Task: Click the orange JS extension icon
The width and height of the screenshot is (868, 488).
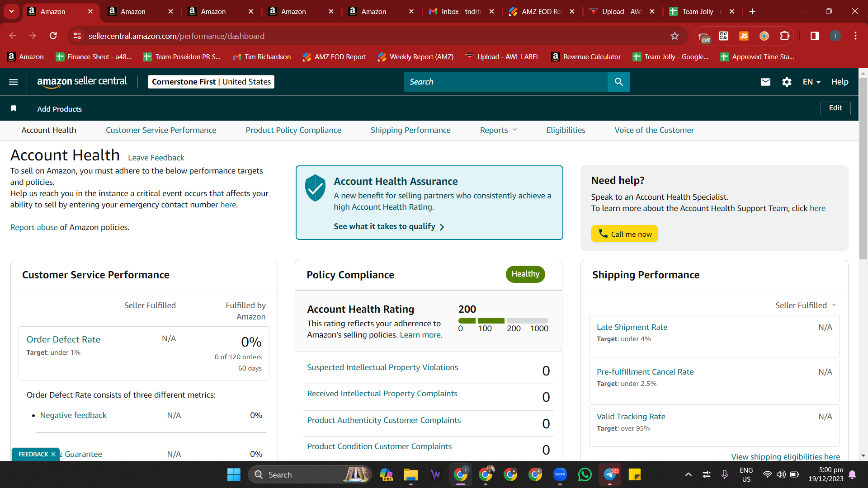Action: (744, 36)
